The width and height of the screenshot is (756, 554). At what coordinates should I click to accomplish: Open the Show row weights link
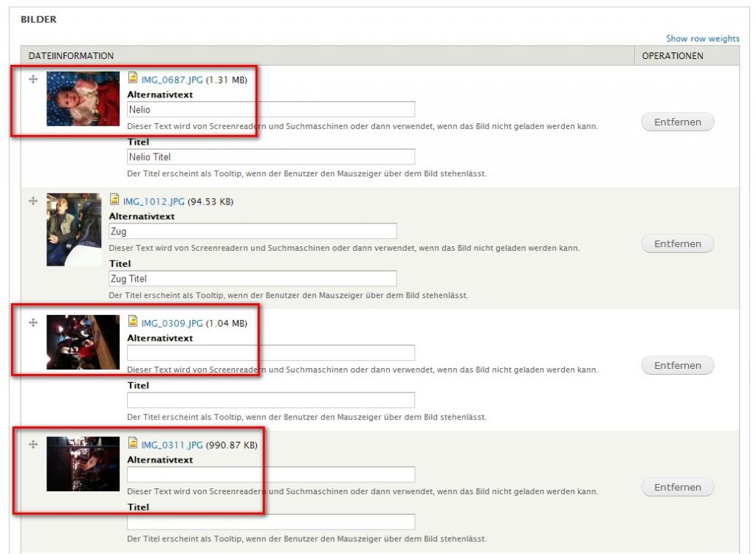click(702, 38)
